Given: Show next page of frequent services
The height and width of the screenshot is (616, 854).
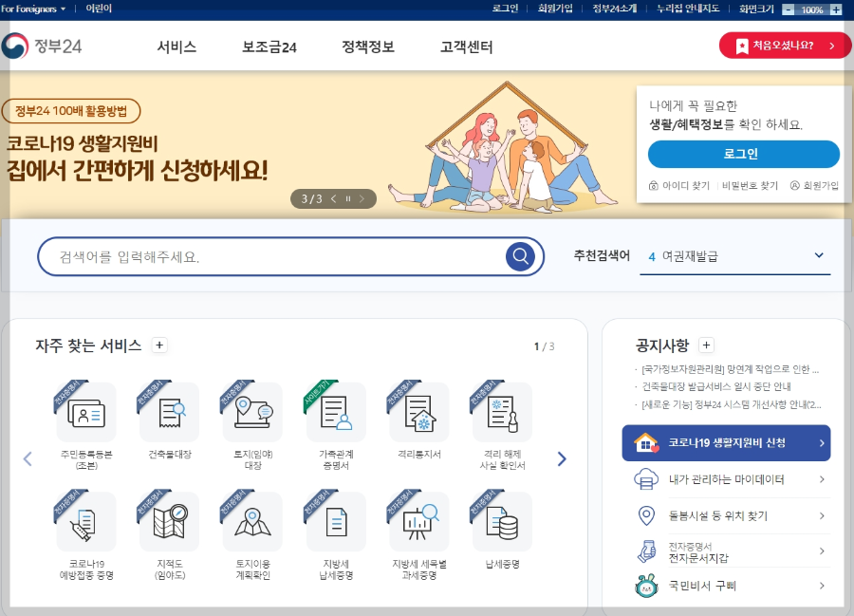Looking at the screenshot, I should (x=562, y=459).
